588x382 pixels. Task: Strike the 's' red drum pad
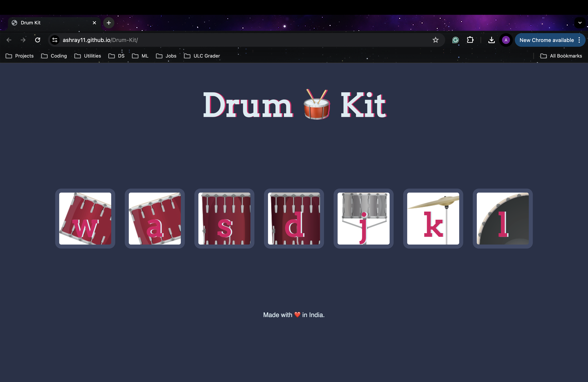[224, 219]
